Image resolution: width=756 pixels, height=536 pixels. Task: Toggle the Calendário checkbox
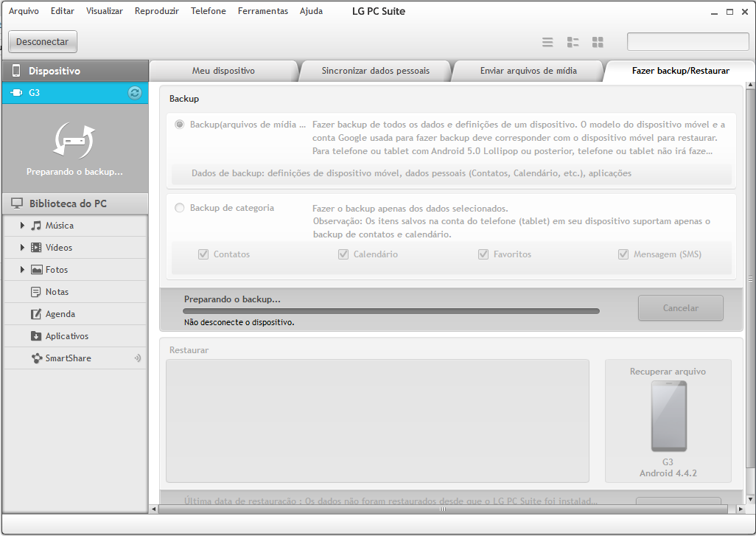[x=343, y=254]
